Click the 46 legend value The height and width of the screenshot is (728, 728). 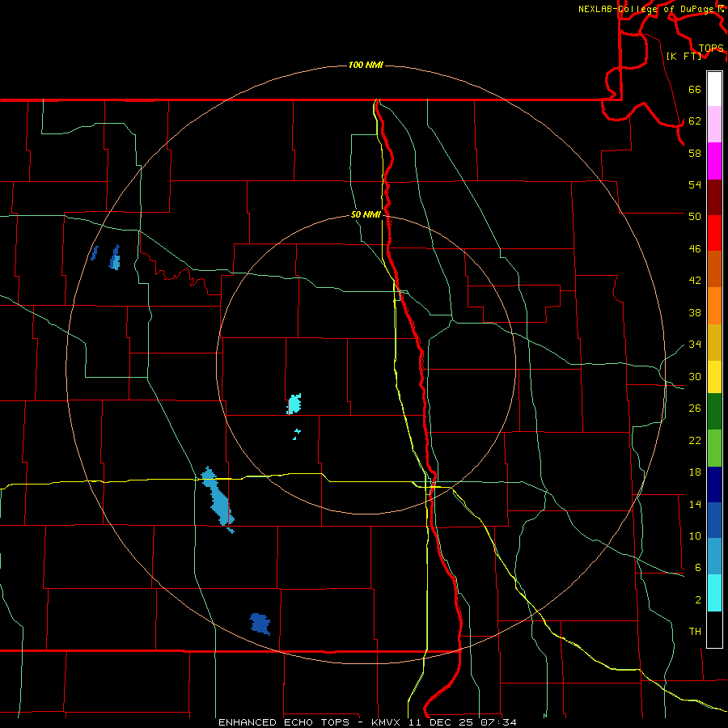coord(695,249)
